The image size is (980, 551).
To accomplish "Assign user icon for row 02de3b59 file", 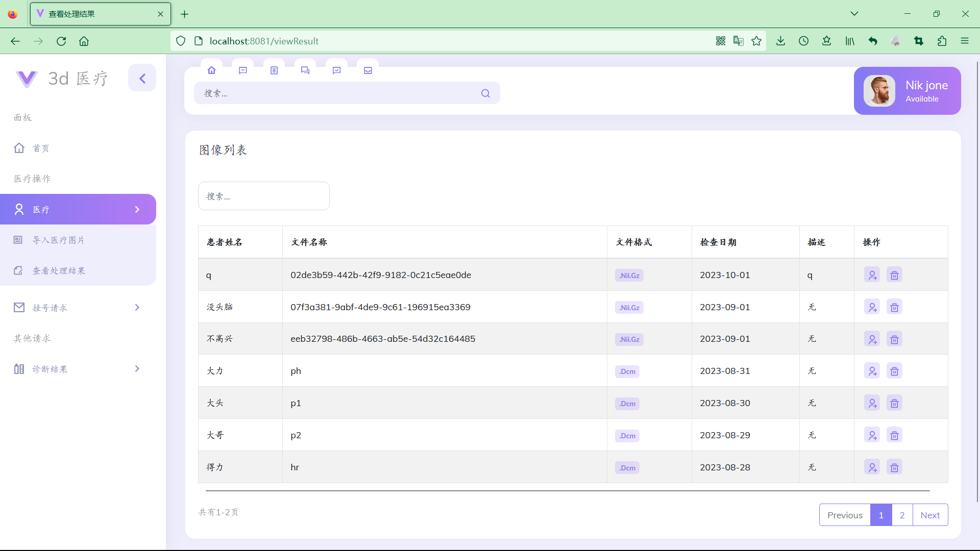I will (x=872, y=275).
